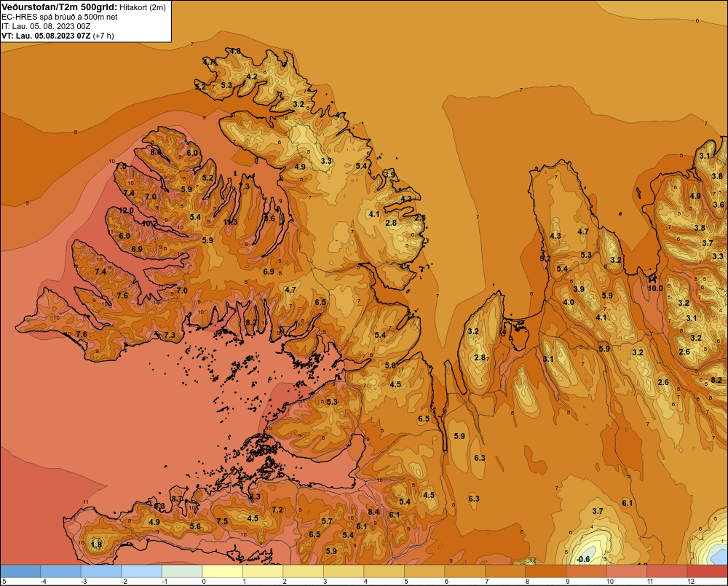Click the temperature value '5.6'
Image resolution: width=728 pixels, height=586 pixels.
(195, 526)
